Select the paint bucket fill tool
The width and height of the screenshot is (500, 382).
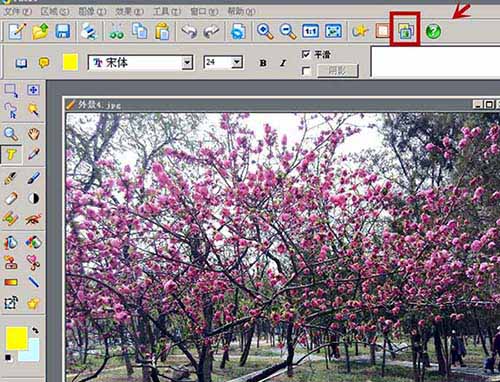[11, 243]
